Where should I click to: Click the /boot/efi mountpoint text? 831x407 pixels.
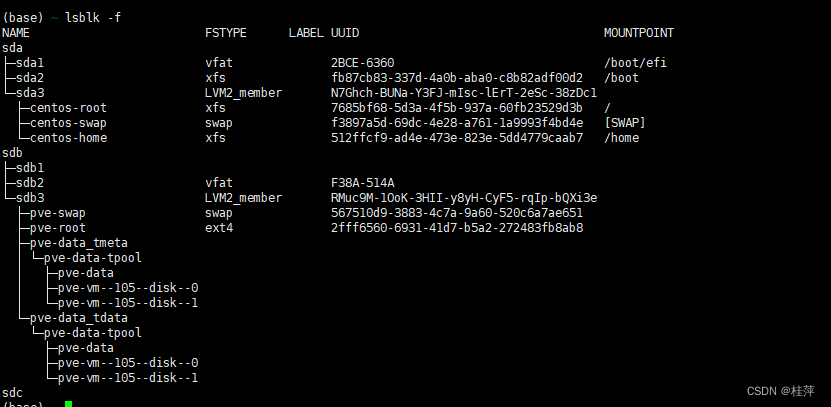click(635, 63)
